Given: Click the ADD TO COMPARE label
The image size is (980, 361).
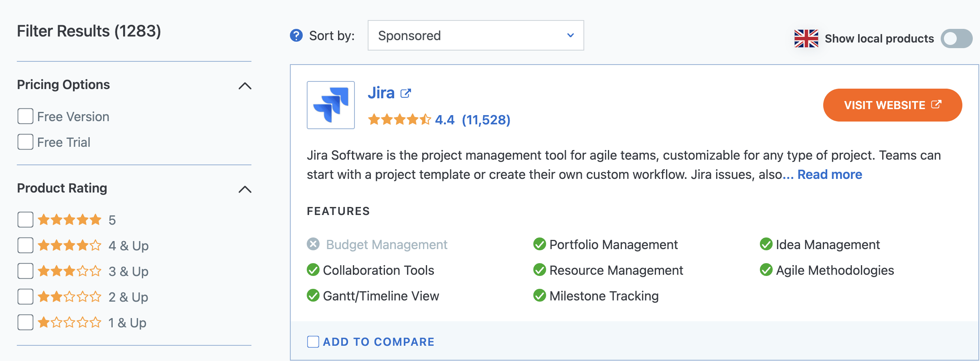Looking at the screenshot, I should coord(379,342).
